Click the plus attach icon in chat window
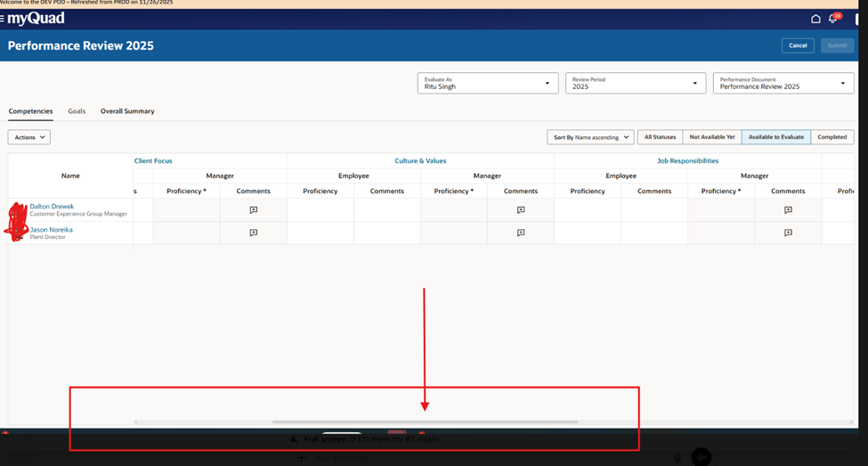Viewport: 868px width, 466px height. tap(301, 458)
